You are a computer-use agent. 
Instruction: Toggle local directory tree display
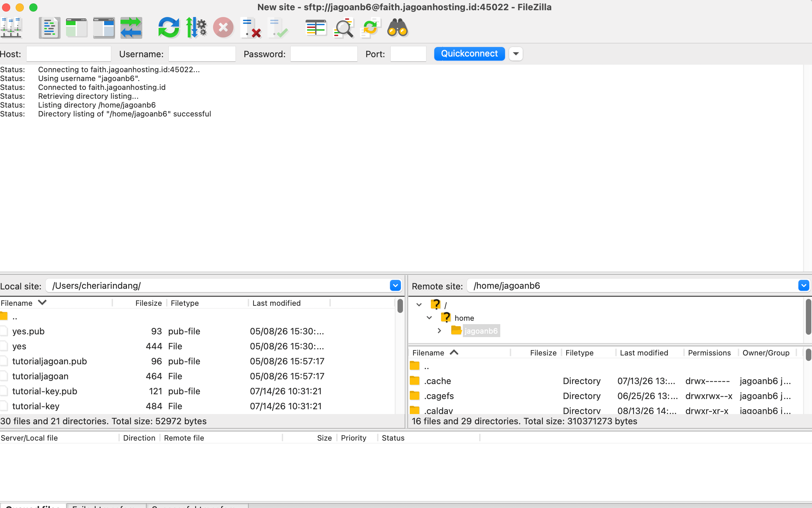77,28
